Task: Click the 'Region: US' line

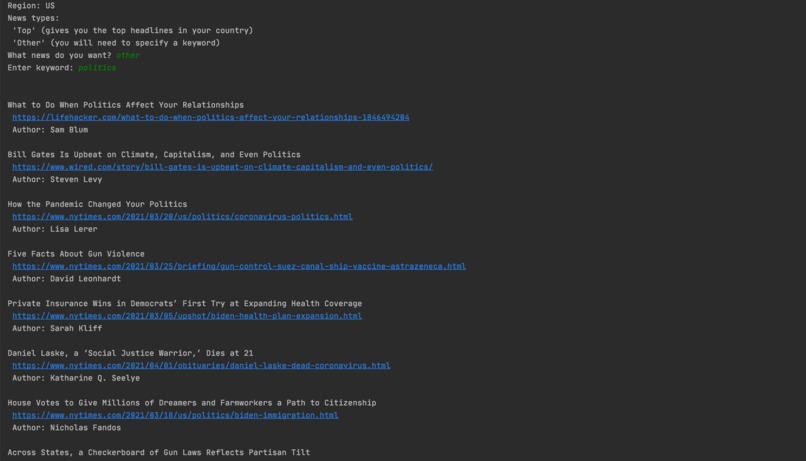Action: (x=31, y=6)
